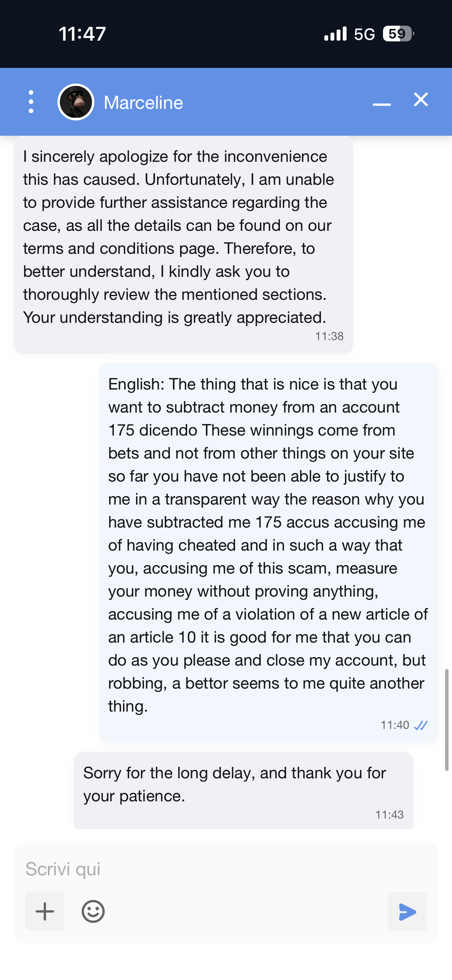Tap the cellular signal bars icon
452x980 pixels.
(x=335, y=34)
